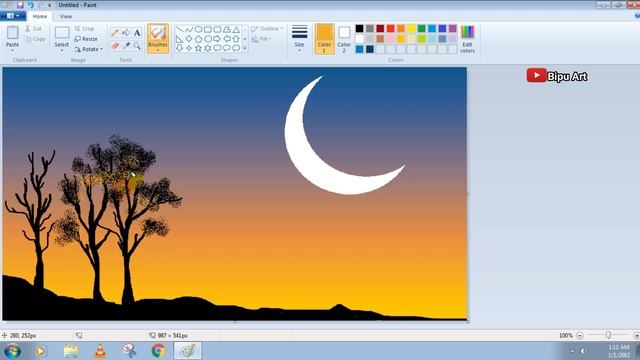Click the Copy button
Viewport: 640px width, 360px height.
point(35,39)
